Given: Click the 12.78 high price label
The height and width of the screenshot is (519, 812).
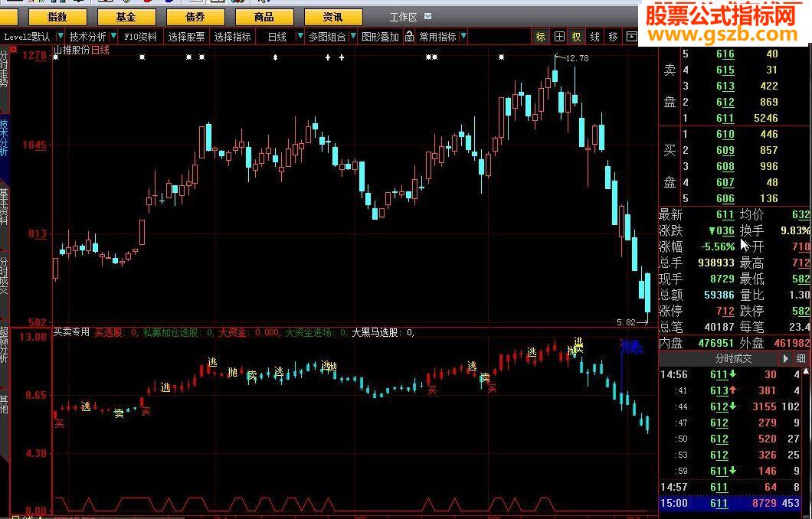Looking at the screenshot, I should pos(577,58).
